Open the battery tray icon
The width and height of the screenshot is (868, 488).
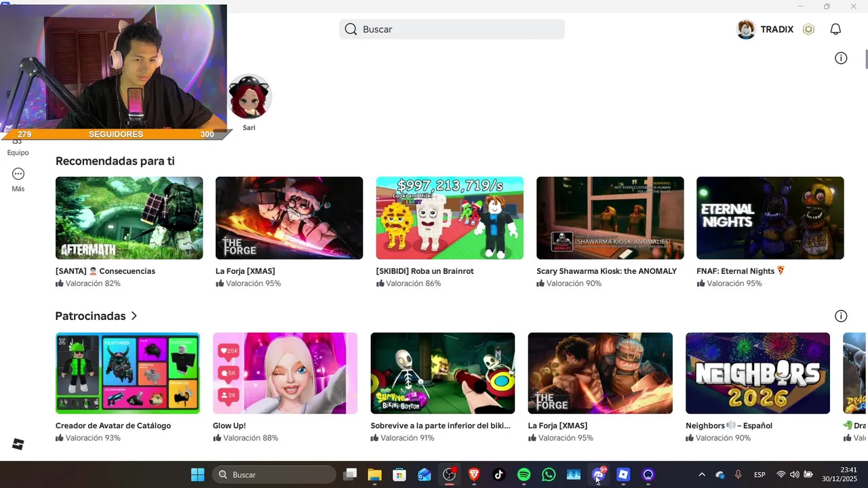(x=808, y=474)
